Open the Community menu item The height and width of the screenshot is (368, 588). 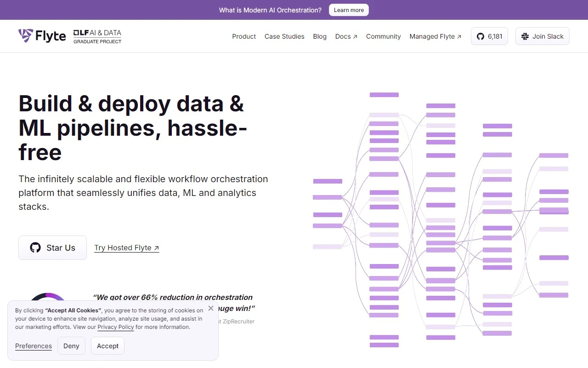point(384,36)
